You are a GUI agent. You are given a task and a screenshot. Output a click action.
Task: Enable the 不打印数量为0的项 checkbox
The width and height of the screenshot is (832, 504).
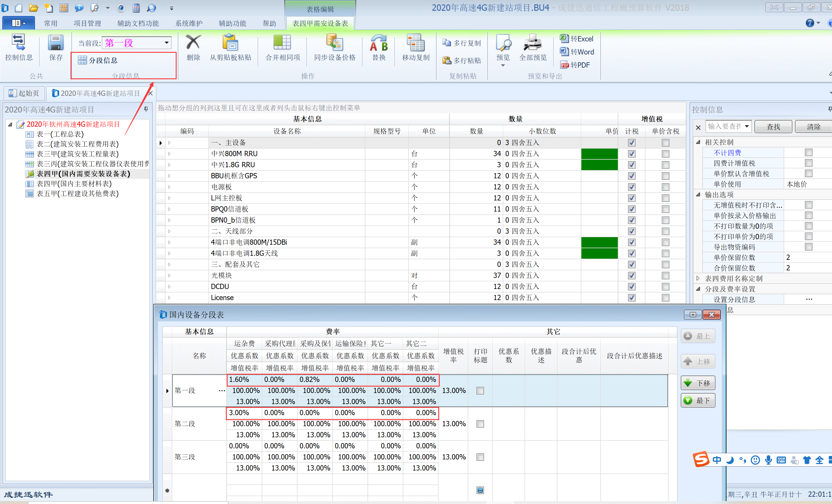808,226
